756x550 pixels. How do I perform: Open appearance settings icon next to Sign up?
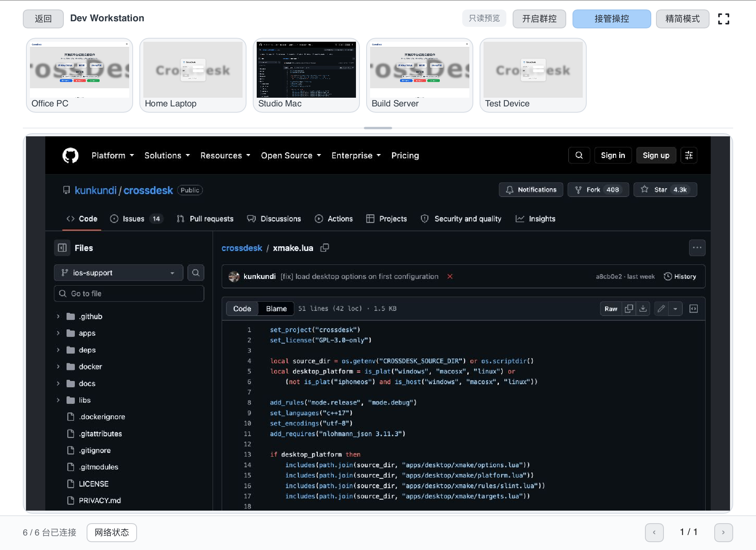(x=689, y=155)
